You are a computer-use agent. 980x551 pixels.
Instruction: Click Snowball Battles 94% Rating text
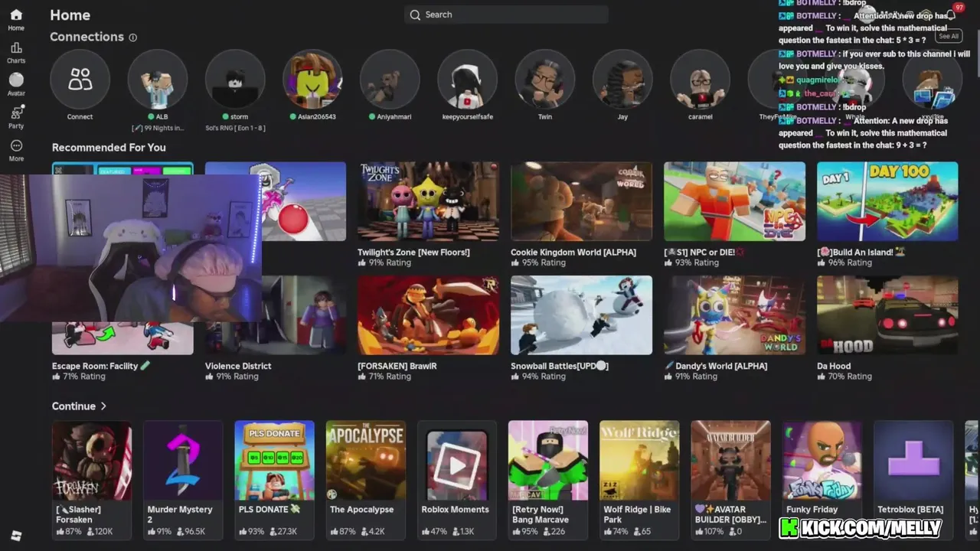point(538,377)
